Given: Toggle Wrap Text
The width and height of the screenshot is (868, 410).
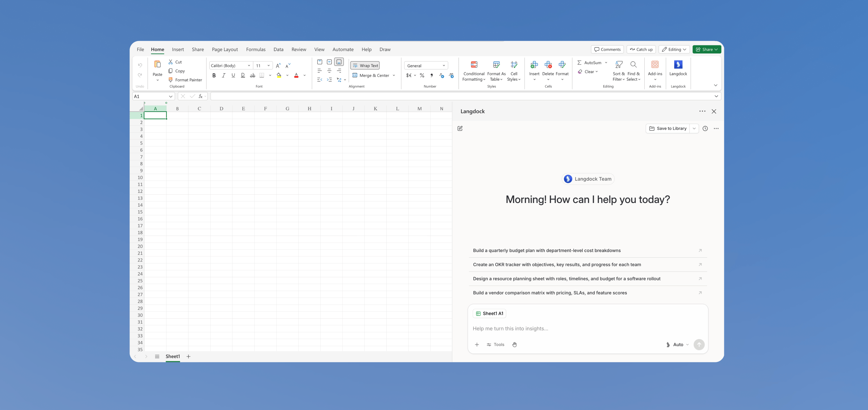Looking at the screenshot, I should point(365,66).
